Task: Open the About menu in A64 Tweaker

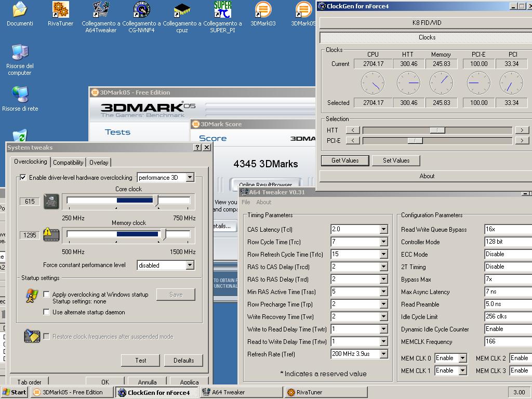Action: coord(263,202)
